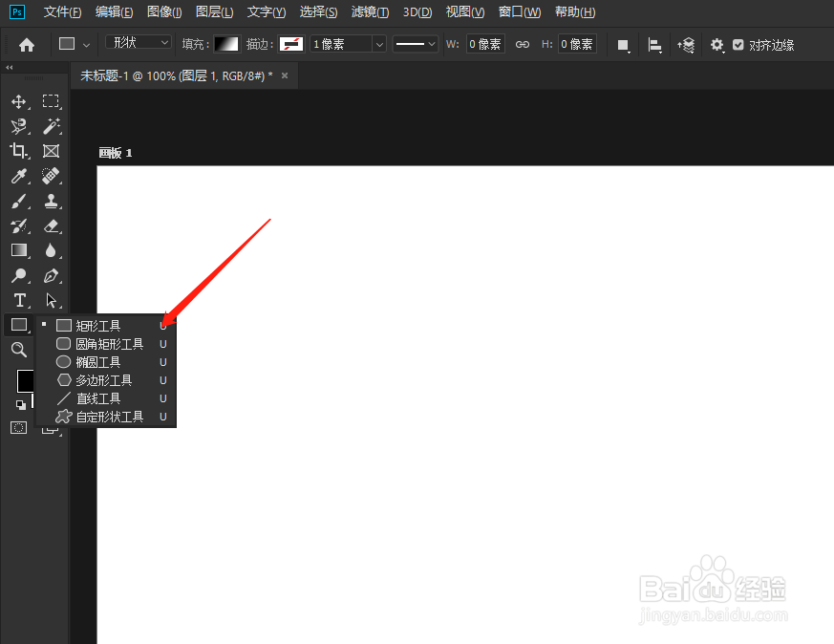Select the Gradient tool
The width and height of the screenshot is (834, 644).
[x=19, y=250]
